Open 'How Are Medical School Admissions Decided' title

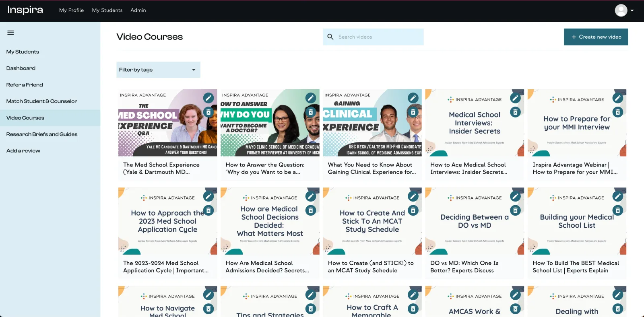267,267
